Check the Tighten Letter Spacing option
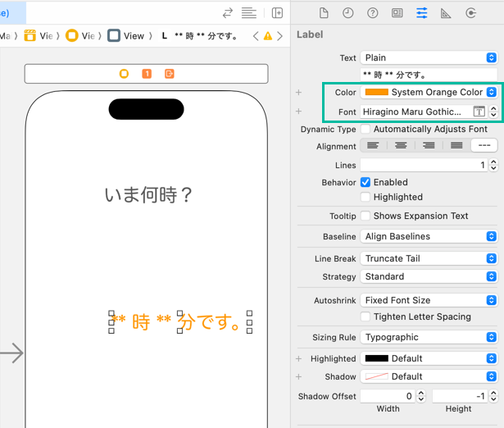 [x=366, y=316]
